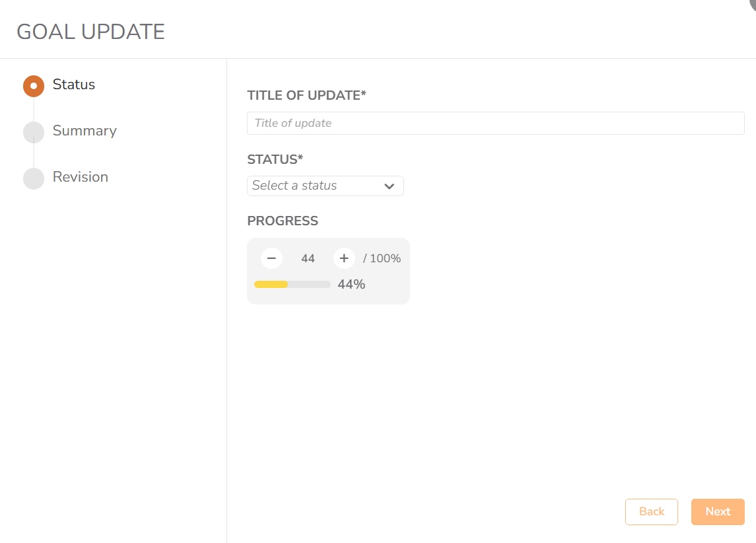This screenshot has height=543, width=756.
Task: Select the Status step in the wizard sidebar
Action: [73, 85]
